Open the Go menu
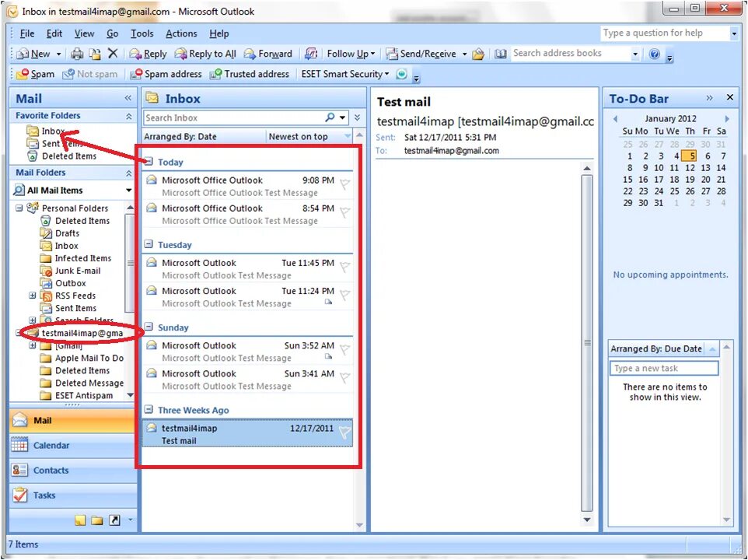This screenshot has height=560, width=748. 112,33
